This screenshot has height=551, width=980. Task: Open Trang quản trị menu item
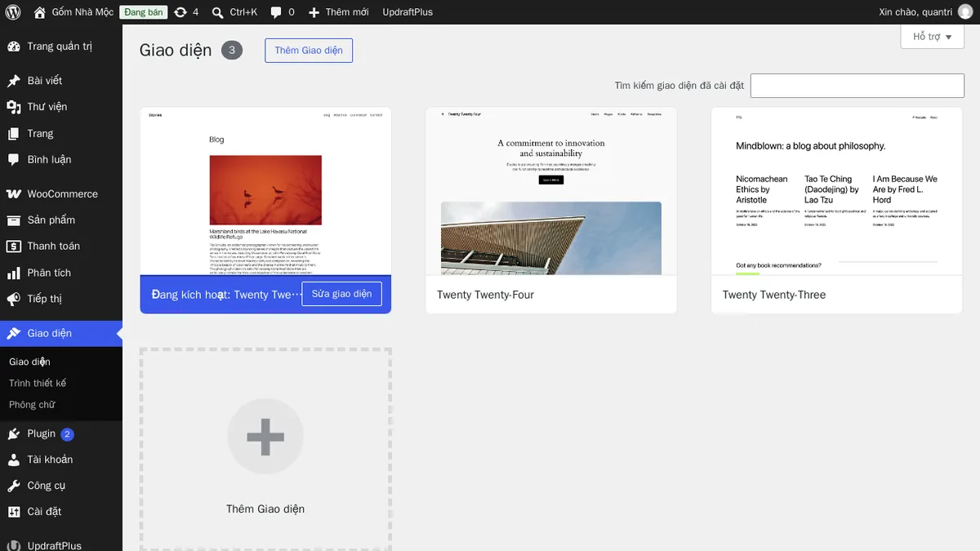point(61,47)
